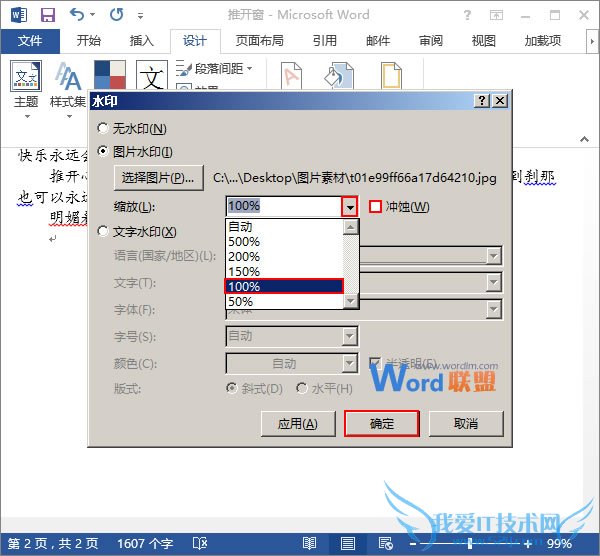This screenshot has width=600, height=556.
Task: Click the spelling proofing icon in status bar
Action: (x=200, y=543)
